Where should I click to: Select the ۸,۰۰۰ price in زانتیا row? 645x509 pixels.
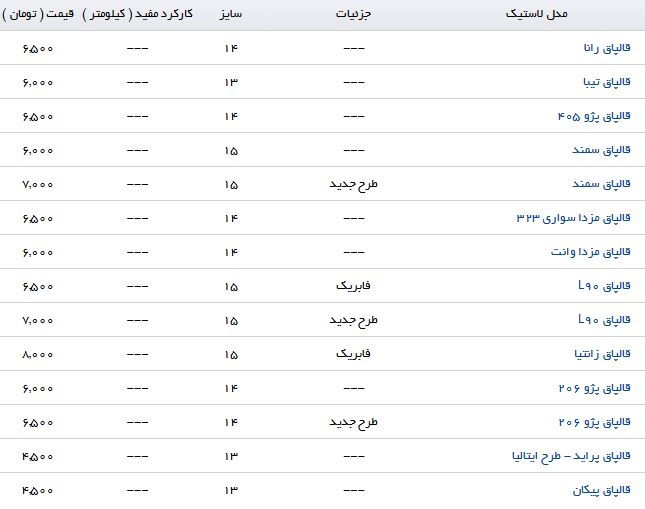(x=38, y=355)
